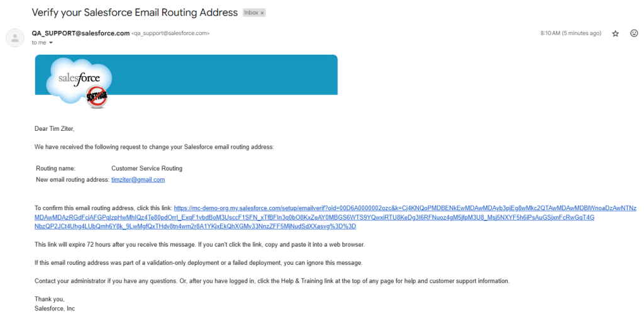The height and width of the screenshot is (319, 644).
Task: Remove the Inbox label with its x
Action: [262, 13]
